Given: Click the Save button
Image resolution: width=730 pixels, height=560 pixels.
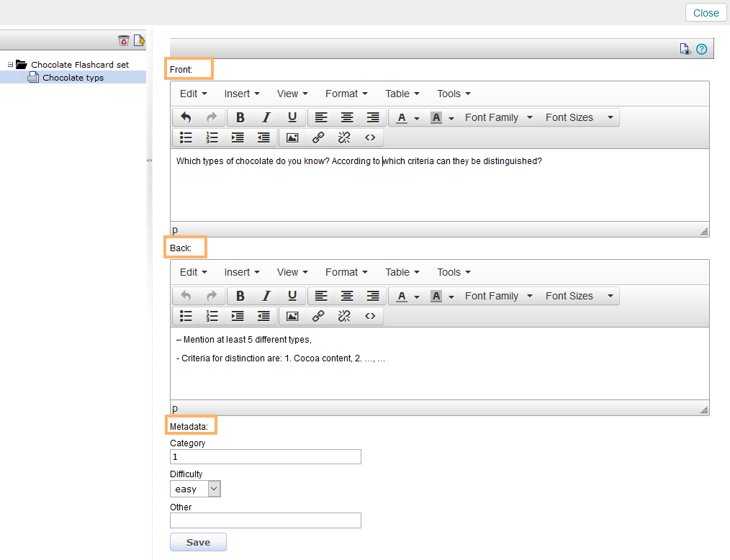Looking at the screenshot, I should click(198, 542).
